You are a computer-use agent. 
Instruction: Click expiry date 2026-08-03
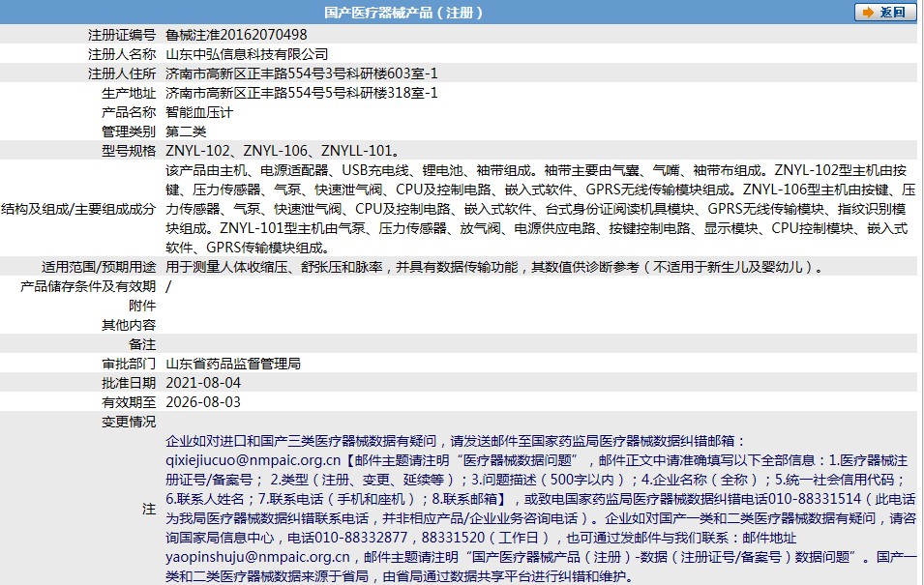click(203, 402)
